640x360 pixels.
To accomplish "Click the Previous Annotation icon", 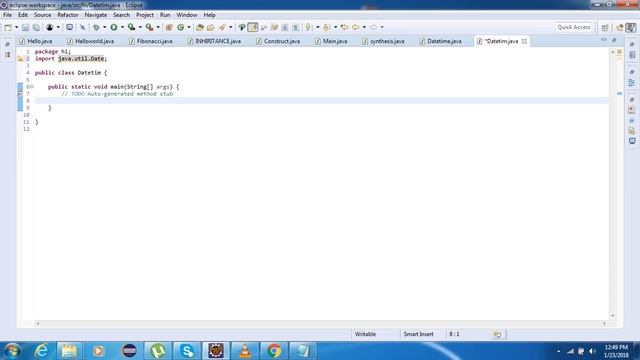I will tap(326, 27).
